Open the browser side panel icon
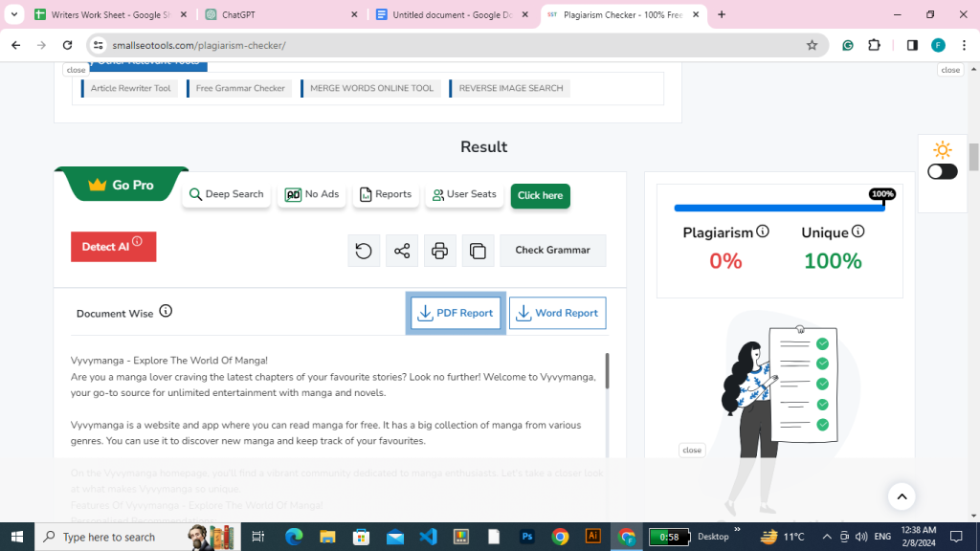 912,45
